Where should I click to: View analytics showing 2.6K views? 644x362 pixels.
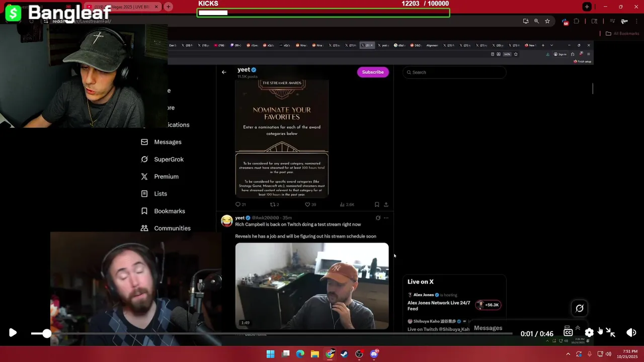tap(347, 205)
